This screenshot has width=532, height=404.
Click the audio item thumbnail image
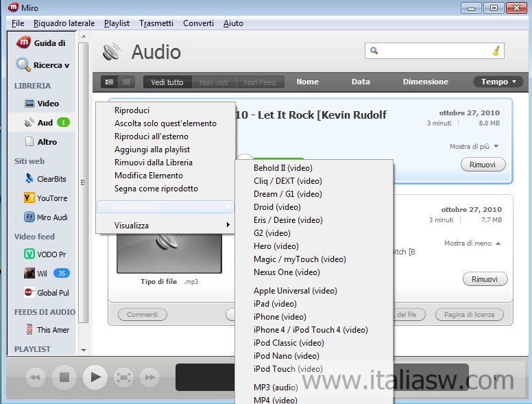coord(169,253)
